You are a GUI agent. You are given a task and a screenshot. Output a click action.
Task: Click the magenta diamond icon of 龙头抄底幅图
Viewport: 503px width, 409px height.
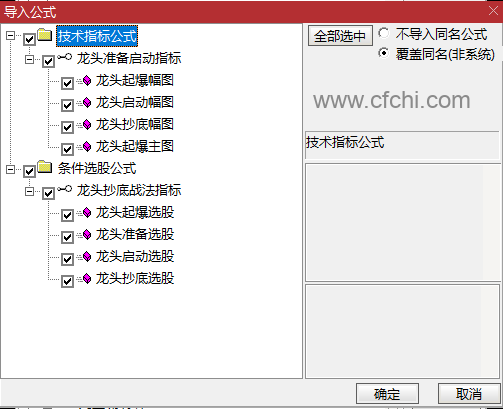[87, 124]
